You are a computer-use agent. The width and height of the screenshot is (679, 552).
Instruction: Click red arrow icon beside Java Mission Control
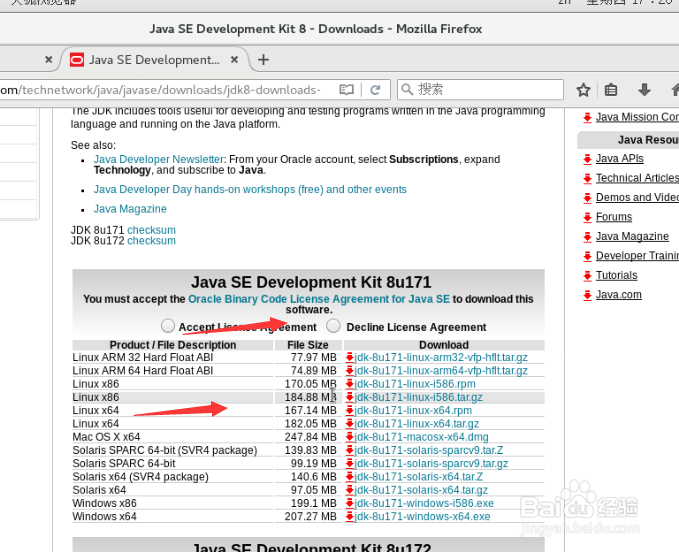coord(587,117)
